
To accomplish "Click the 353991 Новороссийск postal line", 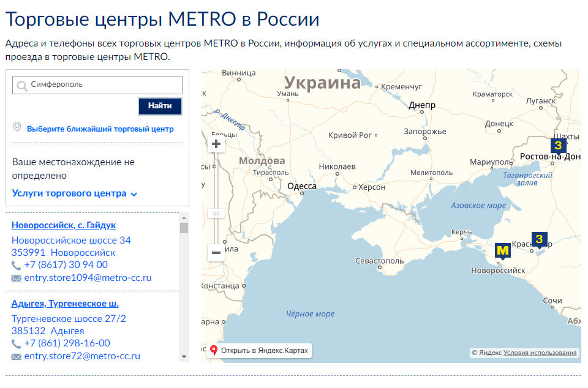I will pos(63,252).
